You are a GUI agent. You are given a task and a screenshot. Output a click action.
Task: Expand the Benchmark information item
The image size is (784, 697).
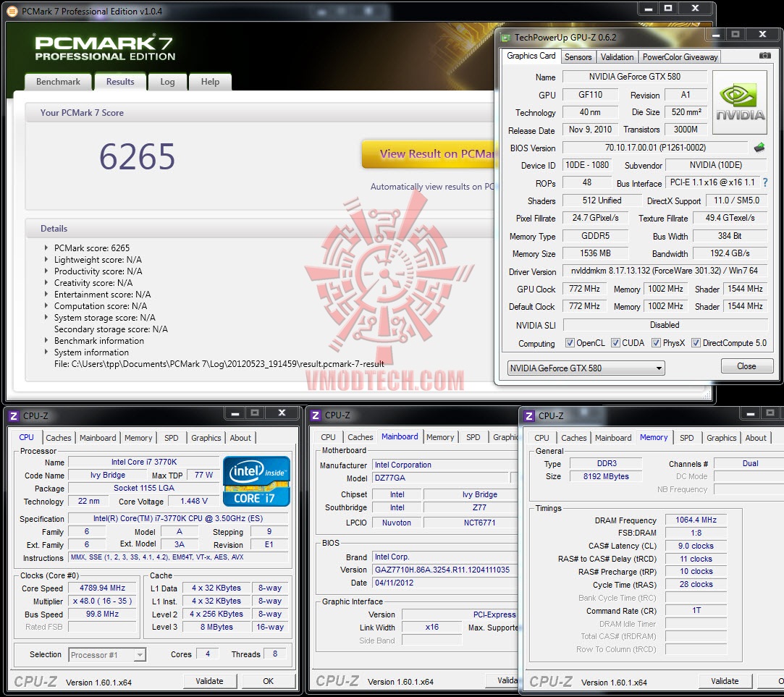[x=46, y=340]
